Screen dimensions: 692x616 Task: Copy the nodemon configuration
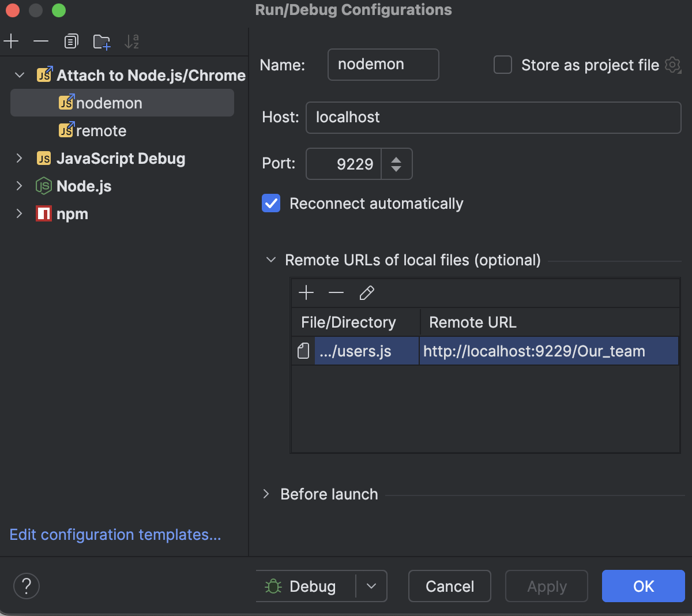(70, 41)
